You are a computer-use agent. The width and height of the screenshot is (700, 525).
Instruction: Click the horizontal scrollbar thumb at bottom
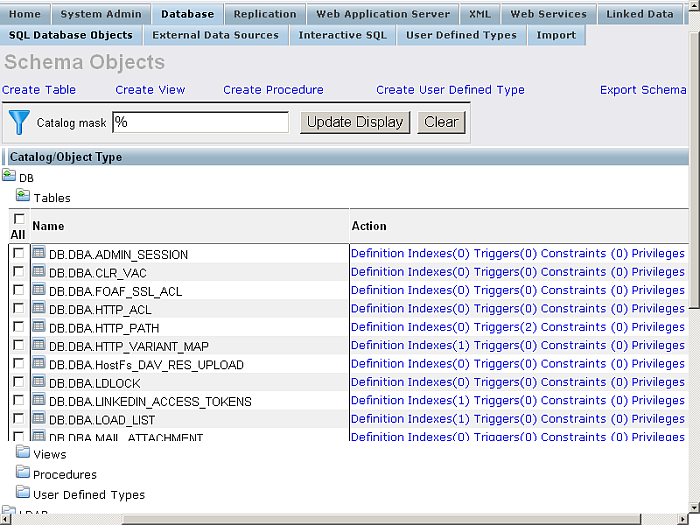[x=382, y=520]
